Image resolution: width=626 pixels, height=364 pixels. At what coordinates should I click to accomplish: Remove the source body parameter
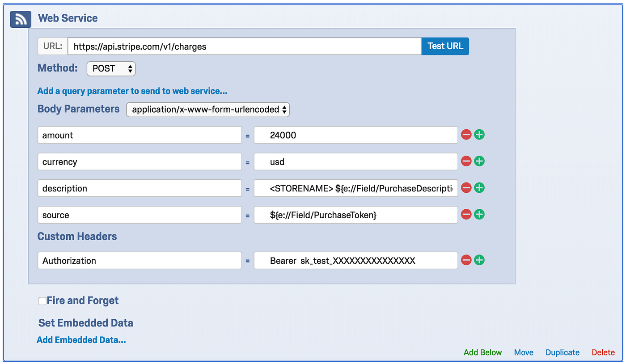pos(466,215)
